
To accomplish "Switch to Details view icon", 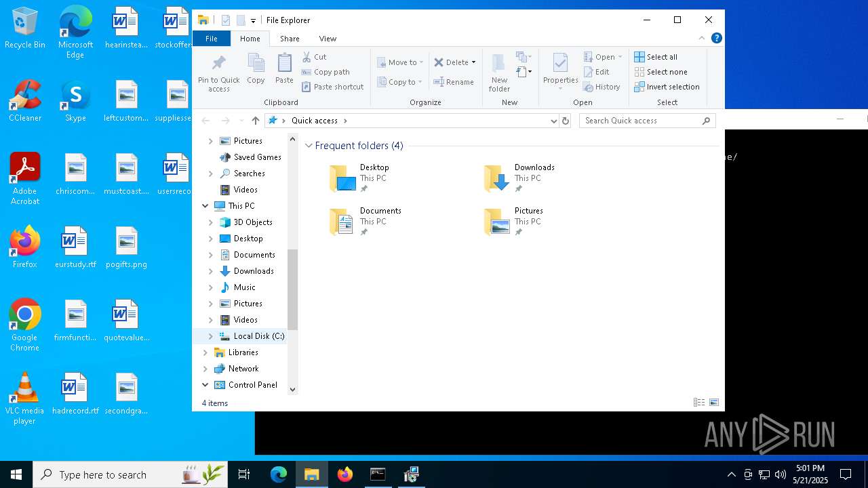I will (x=699, y=403).
